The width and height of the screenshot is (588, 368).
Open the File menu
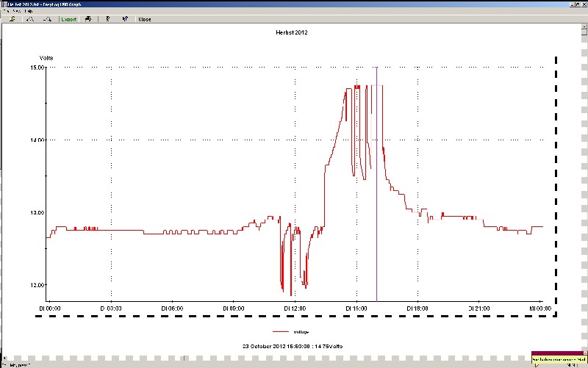coord(4,11)
